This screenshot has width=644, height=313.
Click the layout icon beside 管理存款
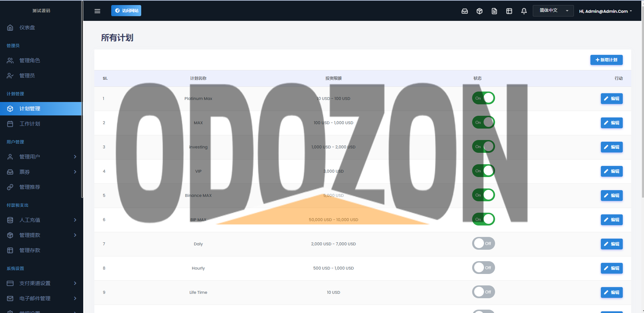click(10, 250)
